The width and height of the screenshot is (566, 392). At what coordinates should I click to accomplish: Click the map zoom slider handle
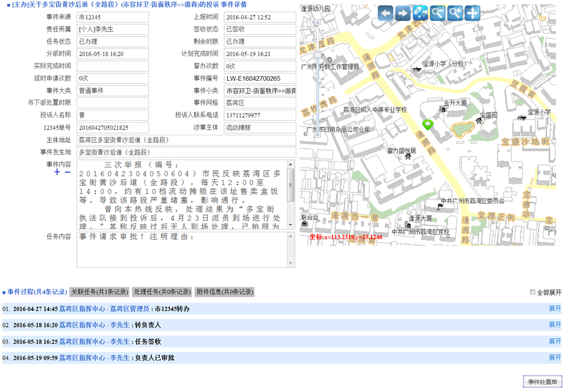[x=317, y=55]
